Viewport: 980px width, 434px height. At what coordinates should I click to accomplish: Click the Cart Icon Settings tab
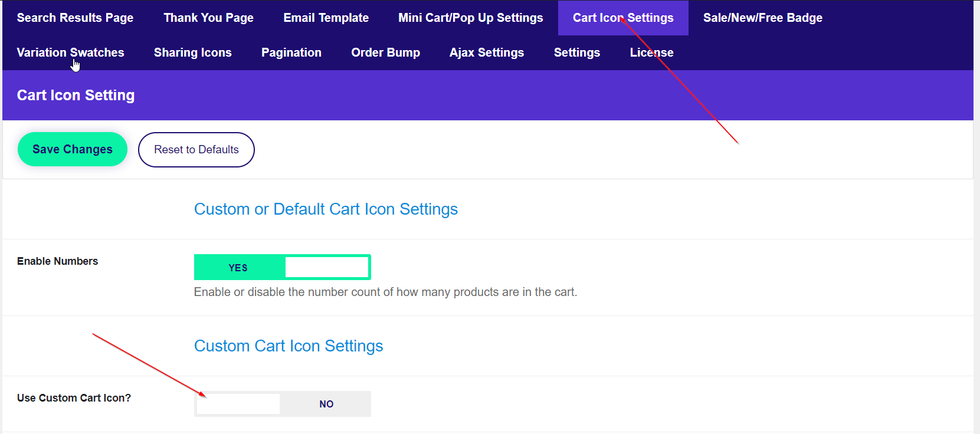click(x=622, y=18)
